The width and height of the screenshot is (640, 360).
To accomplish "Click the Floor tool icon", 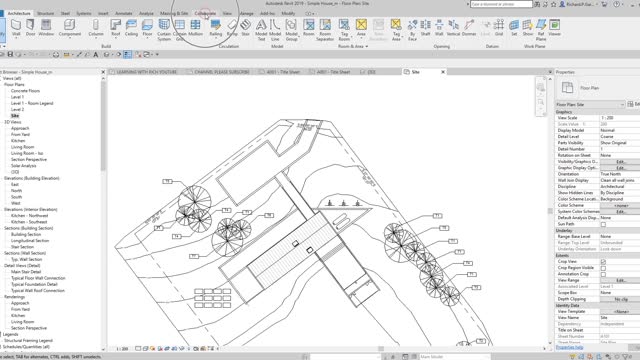I will point(147,28).
